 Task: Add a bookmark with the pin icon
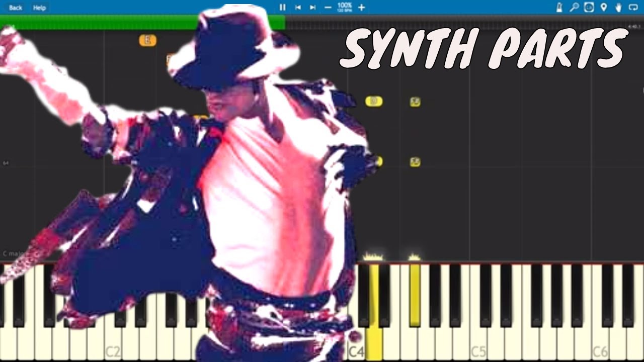tap(604, 7)
